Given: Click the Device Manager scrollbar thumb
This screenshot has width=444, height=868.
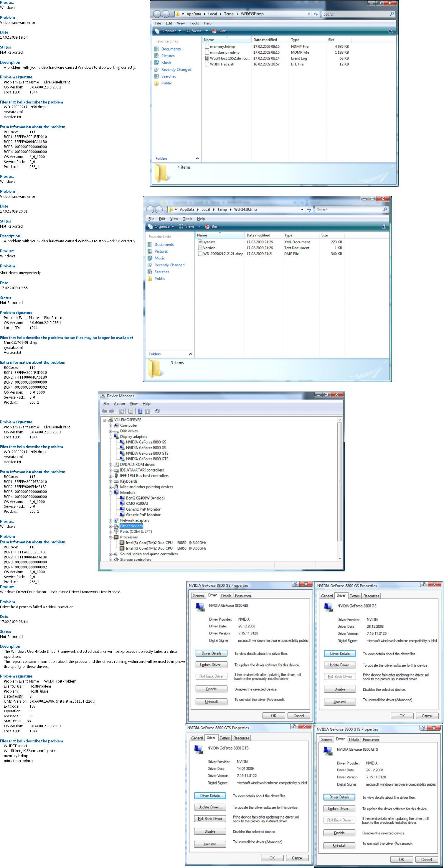Looking at the screenshot, I should (340, 482).
